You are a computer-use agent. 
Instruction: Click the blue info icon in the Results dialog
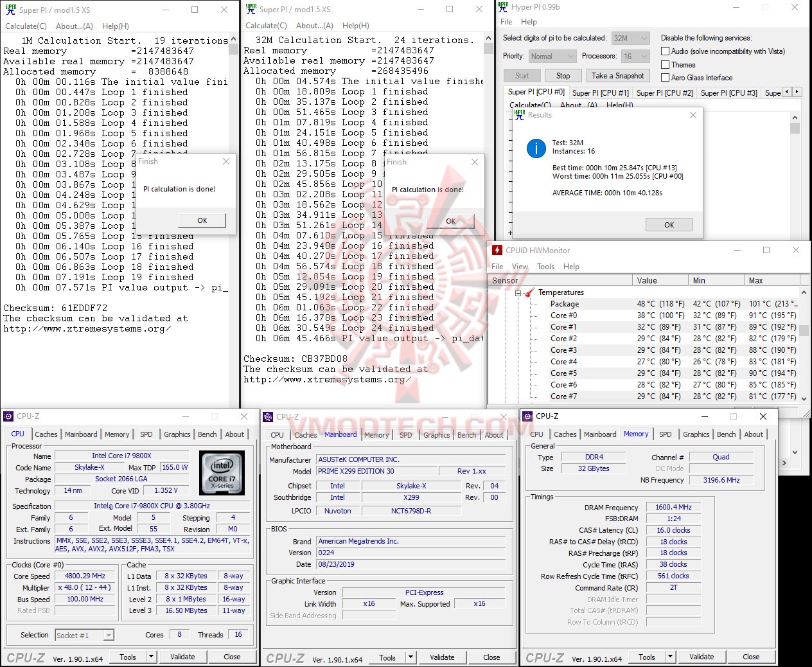pos(536,148)
